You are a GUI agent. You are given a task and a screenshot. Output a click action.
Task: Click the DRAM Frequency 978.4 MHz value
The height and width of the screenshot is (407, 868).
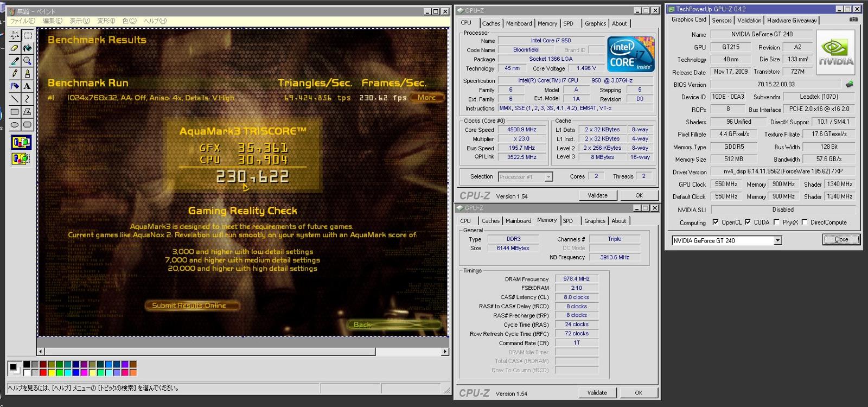click(x=577, y=279)
